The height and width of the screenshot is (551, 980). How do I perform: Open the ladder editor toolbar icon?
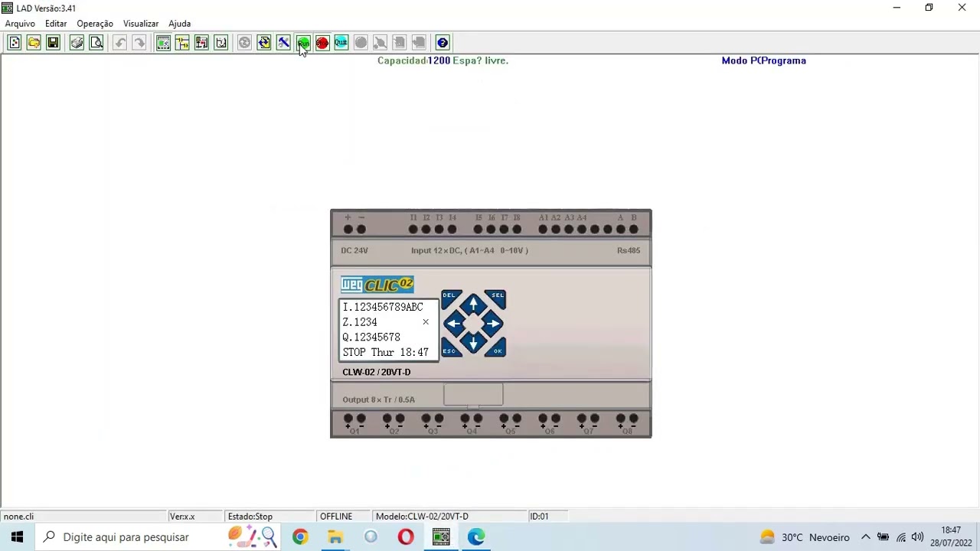point(182,43)
